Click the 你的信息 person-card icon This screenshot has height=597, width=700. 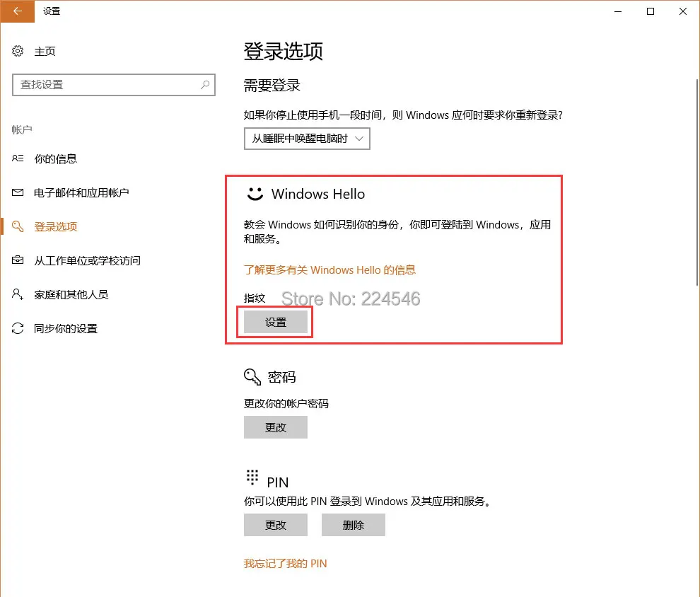(18, 158)
